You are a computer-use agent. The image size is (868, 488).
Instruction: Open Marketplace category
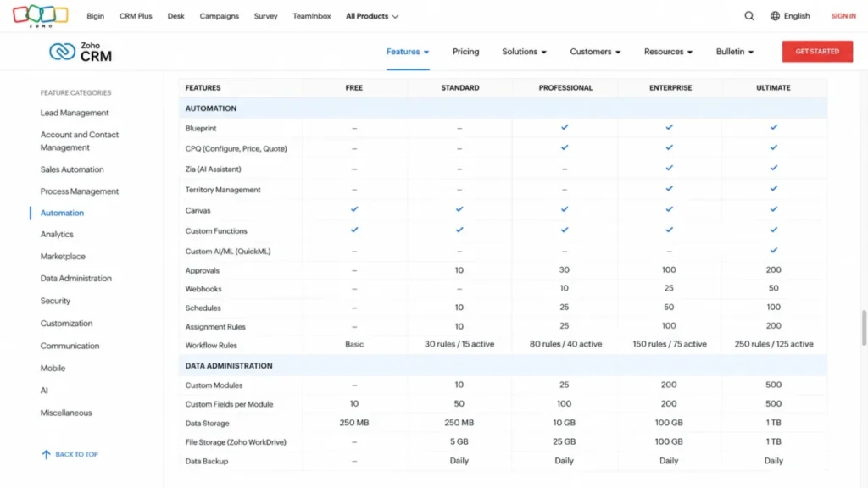(63, 257)
